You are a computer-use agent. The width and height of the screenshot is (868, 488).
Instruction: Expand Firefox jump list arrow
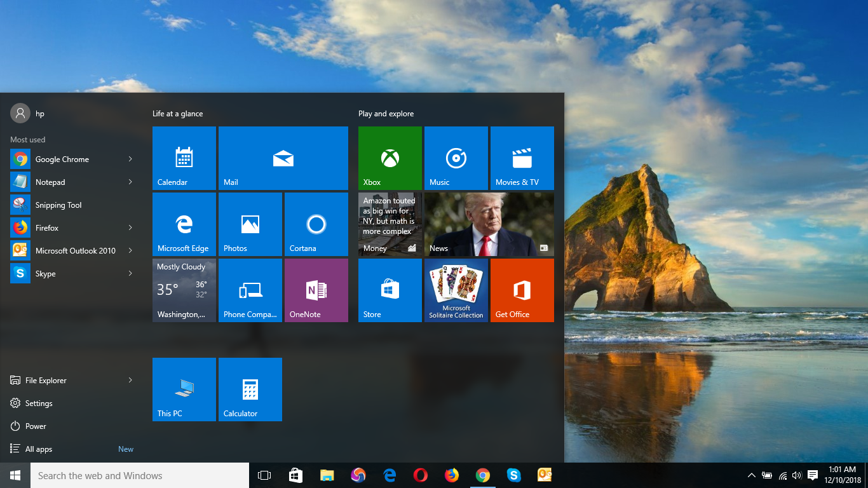click(x=130, y=227)
